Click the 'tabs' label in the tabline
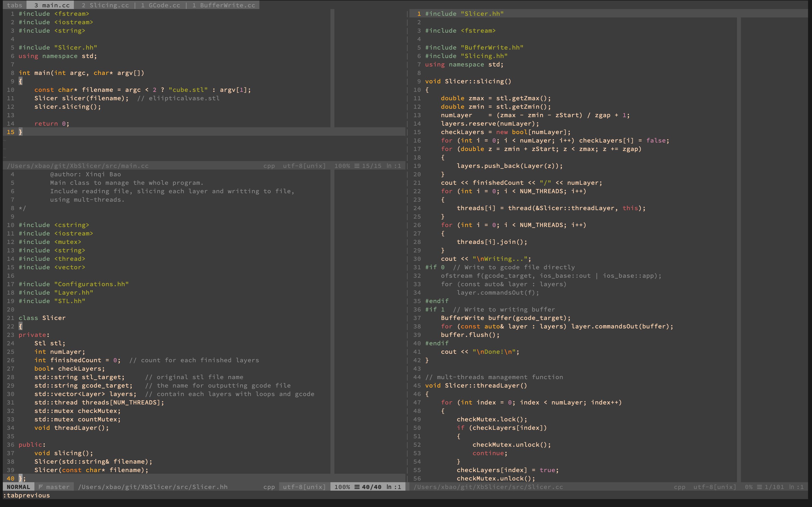The height and width of the screenshot is (507, 812). pos(14,5)
